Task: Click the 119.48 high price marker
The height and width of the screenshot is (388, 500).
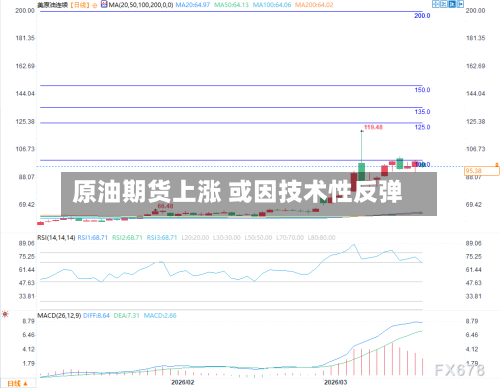Action: tap(373, 127)
